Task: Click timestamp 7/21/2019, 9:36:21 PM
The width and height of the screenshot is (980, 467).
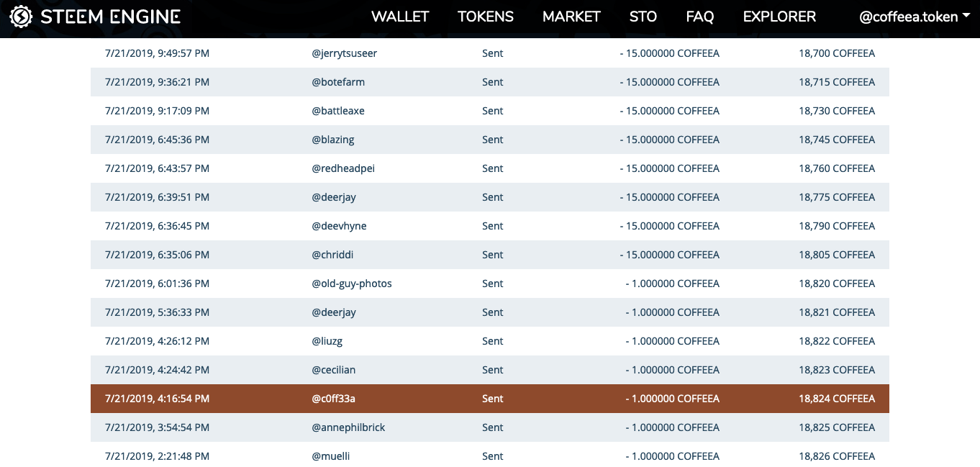Action: pyautogui.click(x=157, y=82)
